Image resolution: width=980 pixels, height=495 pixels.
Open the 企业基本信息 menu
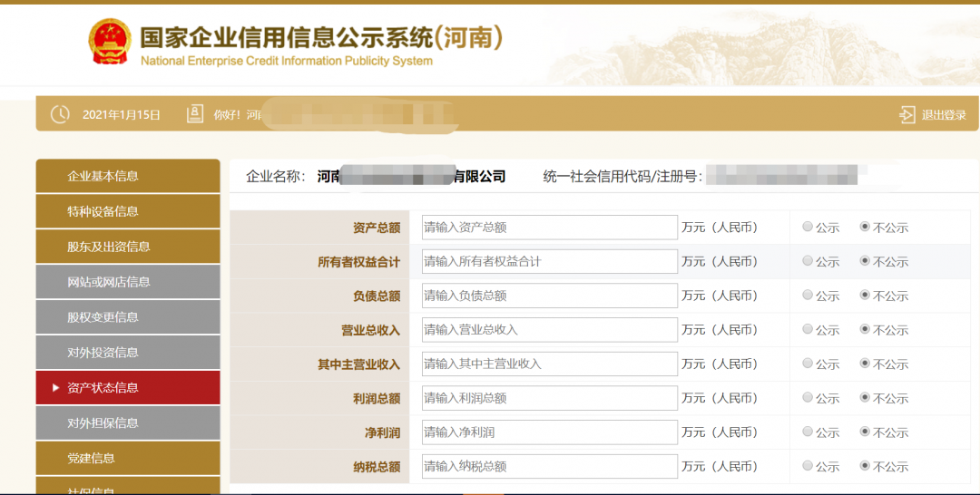pos(128,176)
